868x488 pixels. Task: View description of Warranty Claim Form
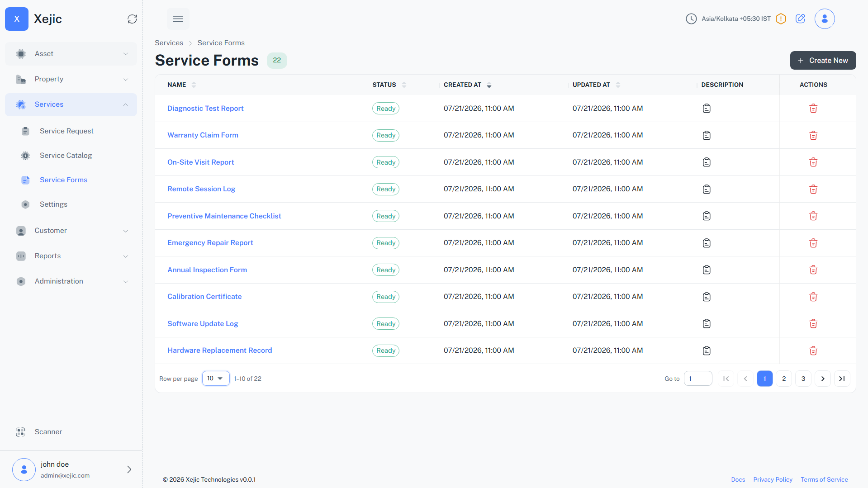[707, 135]
